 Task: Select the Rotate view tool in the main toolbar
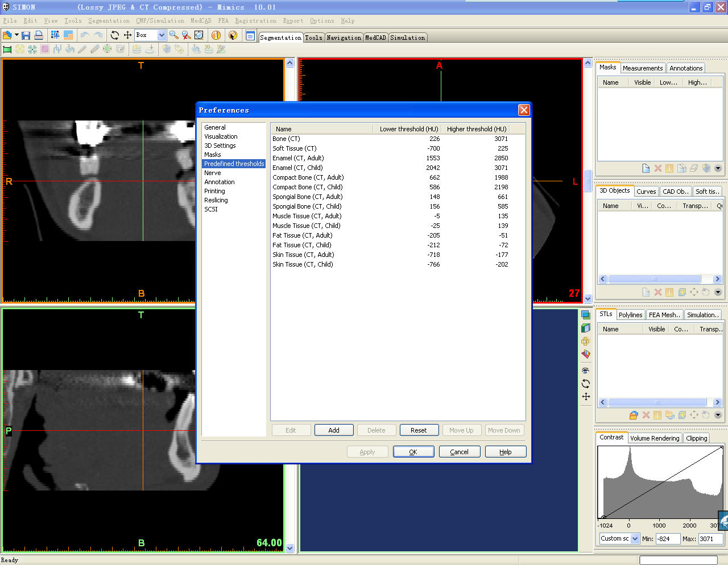(115, 35)
